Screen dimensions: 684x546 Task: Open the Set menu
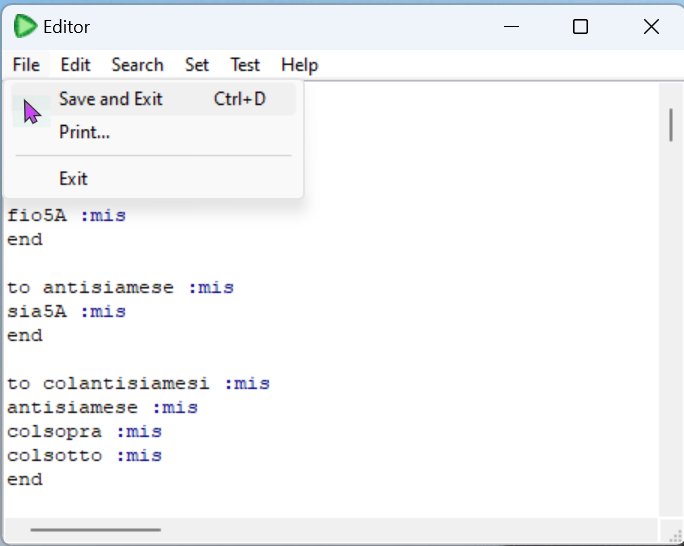pyautogui.click(x=197, y=65)
